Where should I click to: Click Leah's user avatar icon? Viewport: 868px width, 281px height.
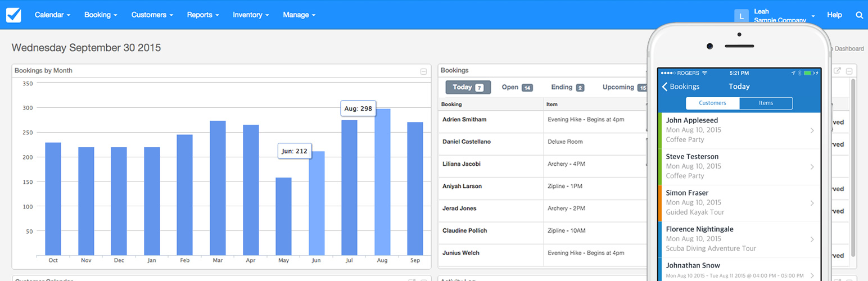coord(742,16)
